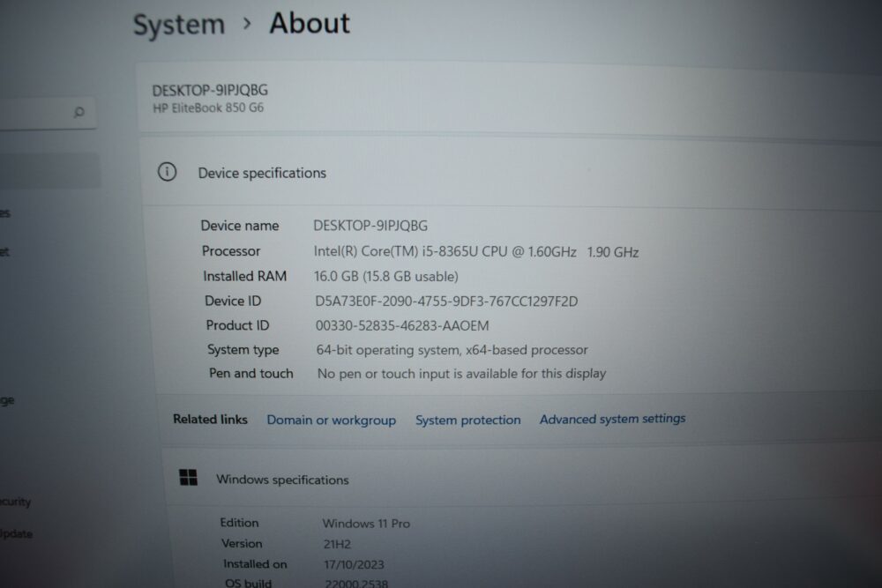This screenshot has height=588, width=882.
Task: Click the Device ID label
Action: [233, 301]
